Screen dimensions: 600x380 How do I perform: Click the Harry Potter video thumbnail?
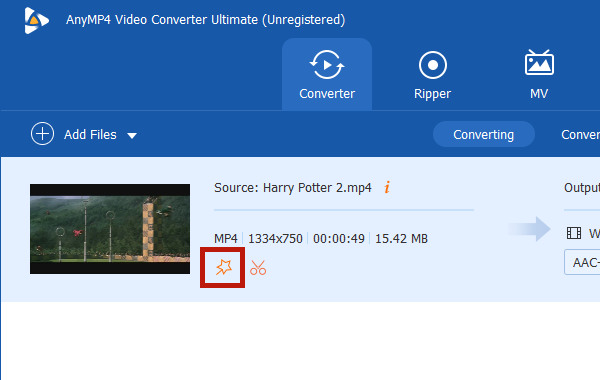[110, 229]
